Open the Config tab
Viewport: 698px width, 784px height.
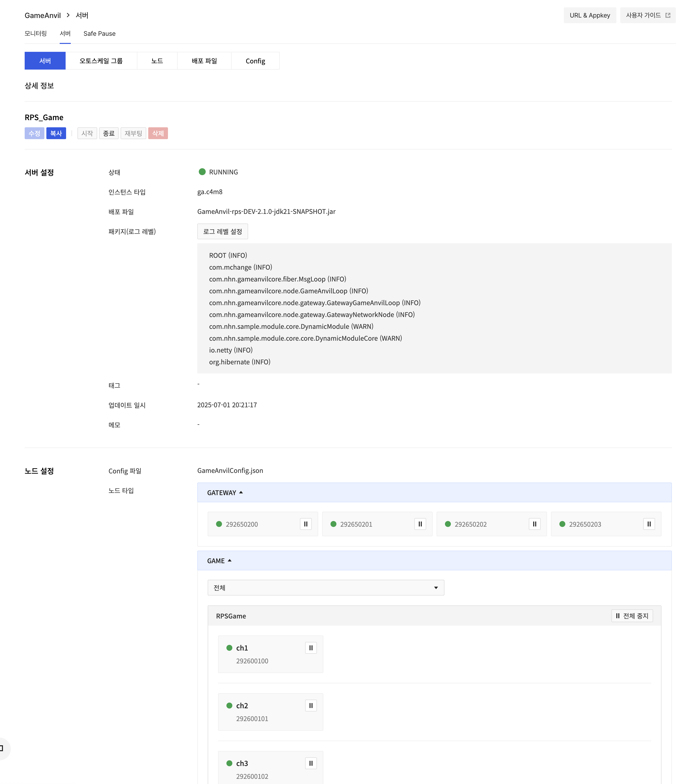[255, 61]
